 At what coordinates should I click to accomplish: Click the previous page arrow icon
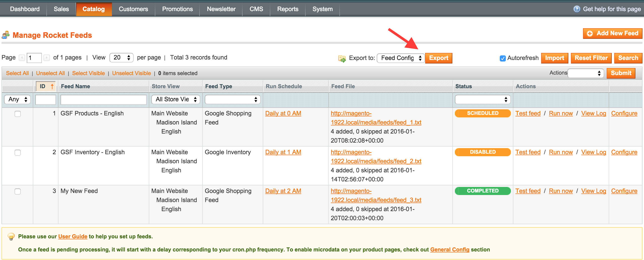(x=22, y=58)
